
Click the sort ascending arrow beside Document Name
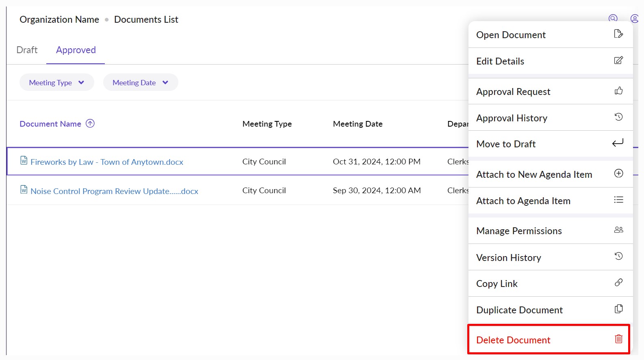[x=90, y=123]
